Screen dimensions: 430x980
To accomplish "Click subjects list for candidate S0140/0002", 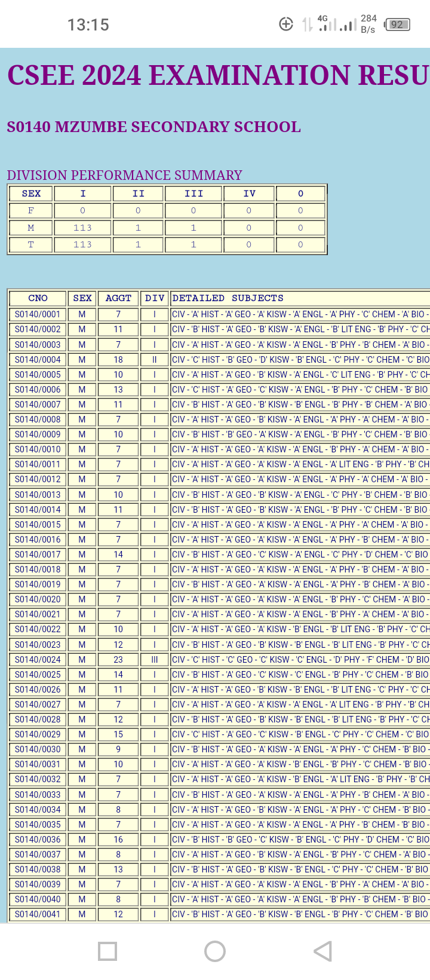I will (x=300, y=329).
